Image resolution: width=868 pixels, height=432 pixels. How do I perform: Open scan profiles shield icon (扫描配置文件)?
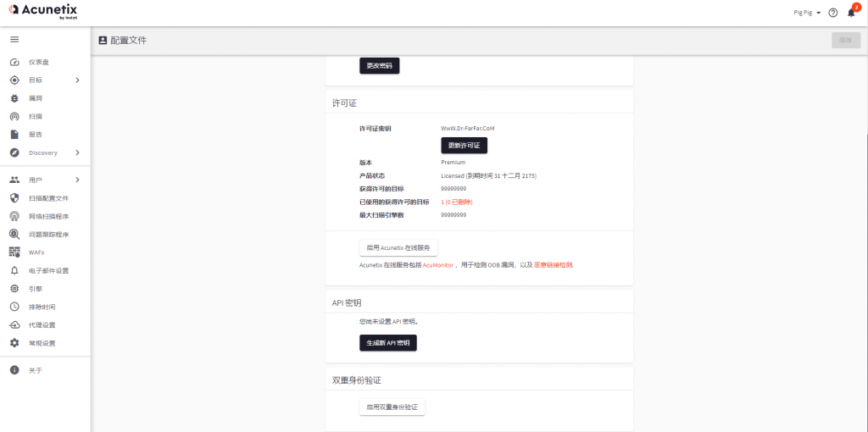[15, 198]
